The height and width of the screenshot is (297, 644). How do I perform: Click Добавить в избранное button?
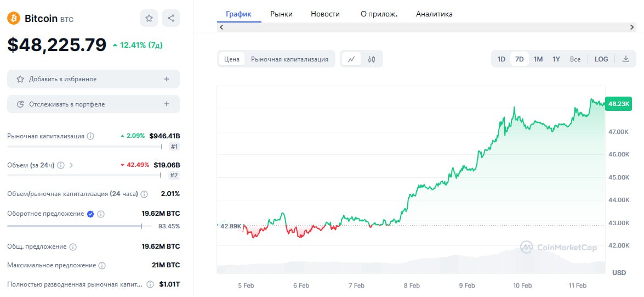pyautogui.click(x=93, y=79)
